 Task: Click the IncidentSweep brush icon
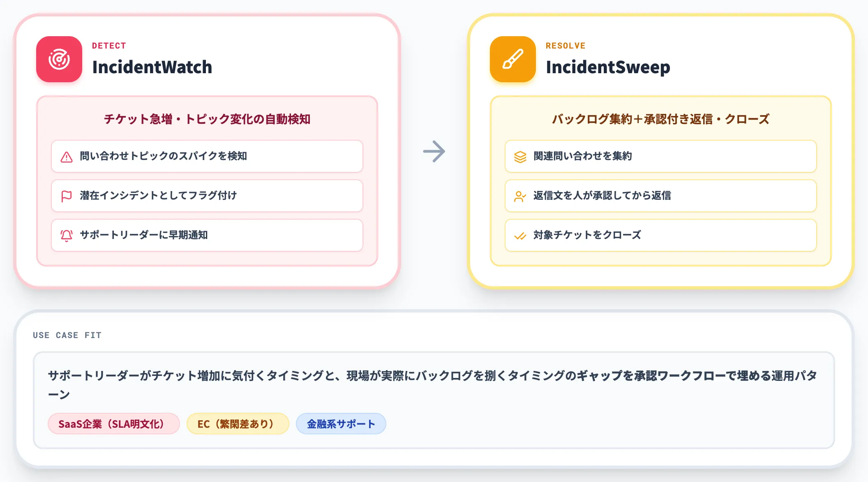pos(513,59)
